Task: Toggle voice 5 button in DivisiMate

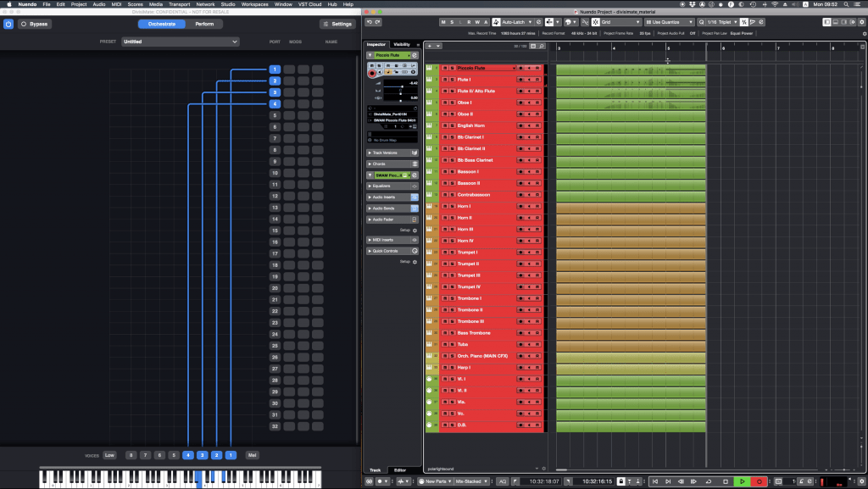Action: coord(174,455)
